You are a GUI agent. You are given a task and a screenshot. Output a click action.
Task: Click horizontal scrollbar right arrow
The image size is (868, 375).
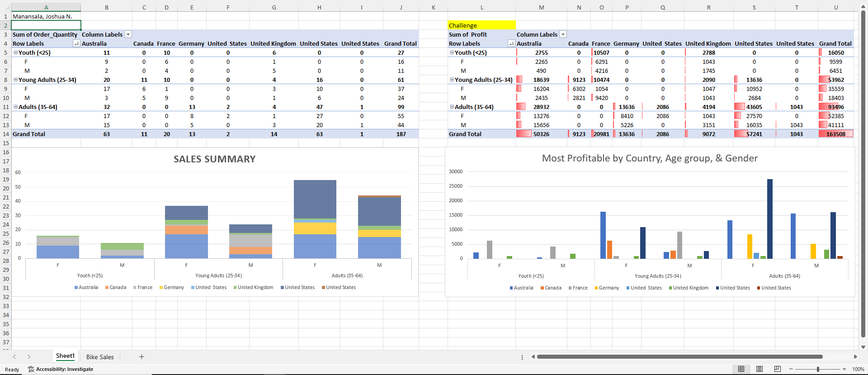point(855,357)
